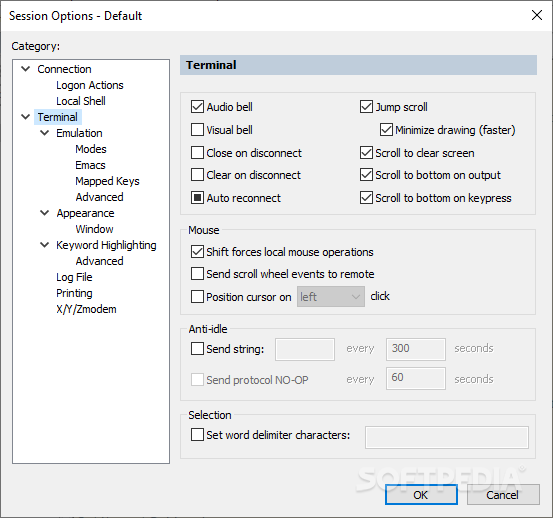The image size is (553, 518).
Task: Collapse the Connection tree node
Action: (x=26, y=69)
